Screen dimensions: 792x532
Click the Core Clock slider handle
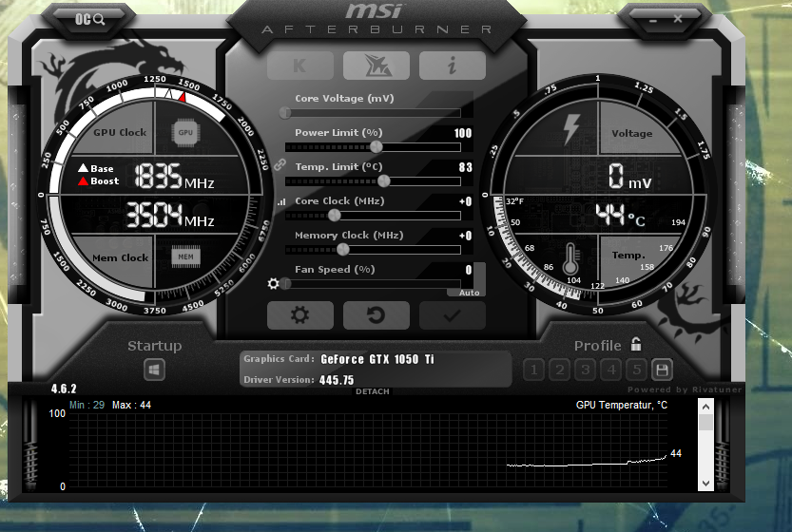(x=334, y=215)
